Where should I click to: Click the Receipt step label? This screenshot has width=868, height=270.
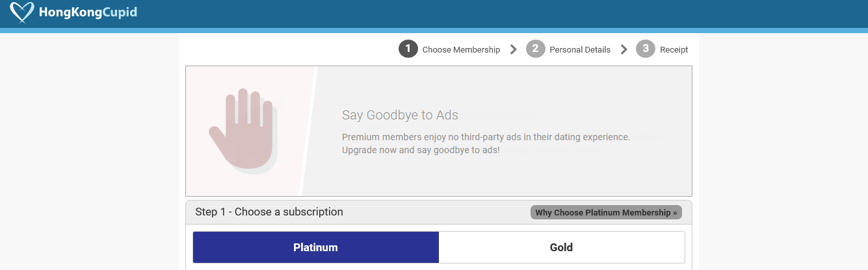coord(674,49)
